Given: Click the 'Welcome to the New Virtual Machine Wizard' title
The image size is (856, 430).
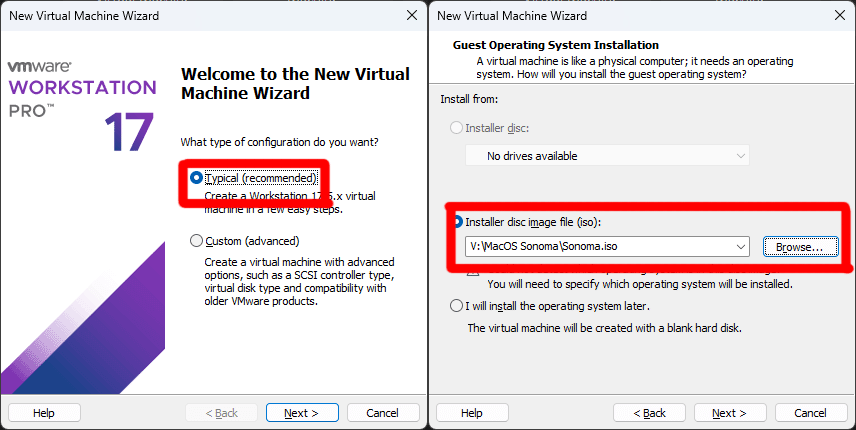Looking at the screenshot, I should (x=295, y=83).
